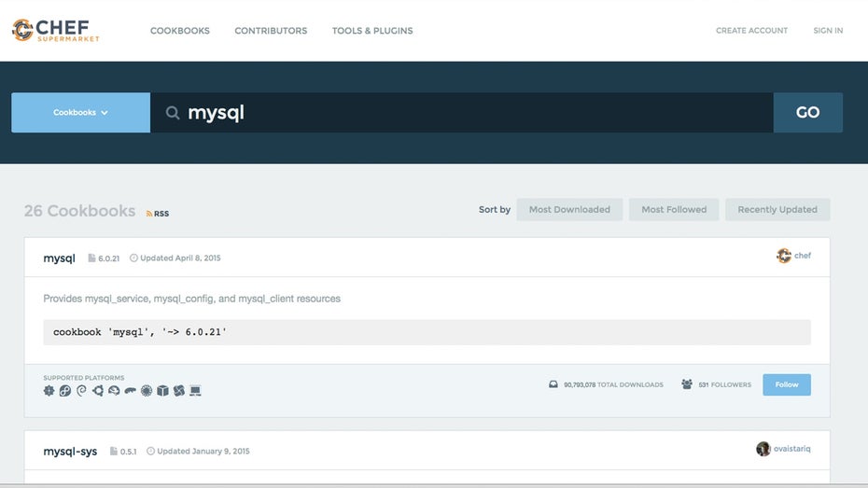The height and width of the screenshot is (488, 868).
Task: Click the Updated January 9, 2015 text
Action: [203, 451]
